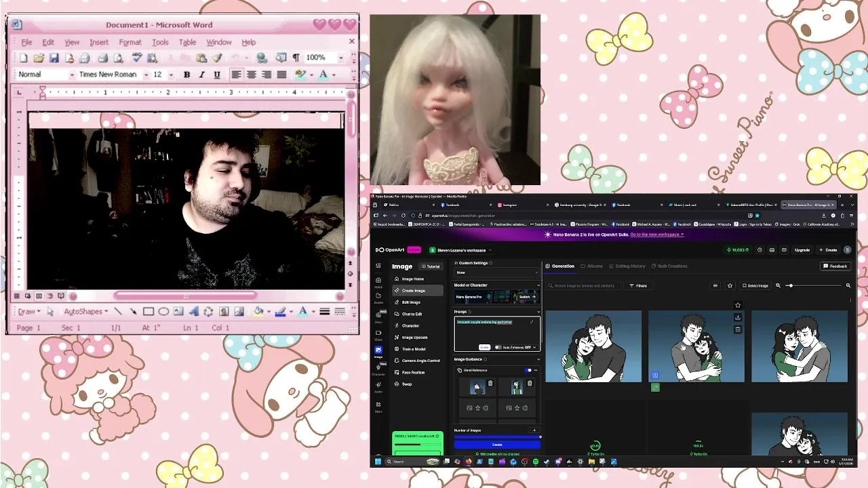This screenshot has height=488, width=868.
Task: Toggle Underline formatting in Word
Action: [x=217, y=75]
